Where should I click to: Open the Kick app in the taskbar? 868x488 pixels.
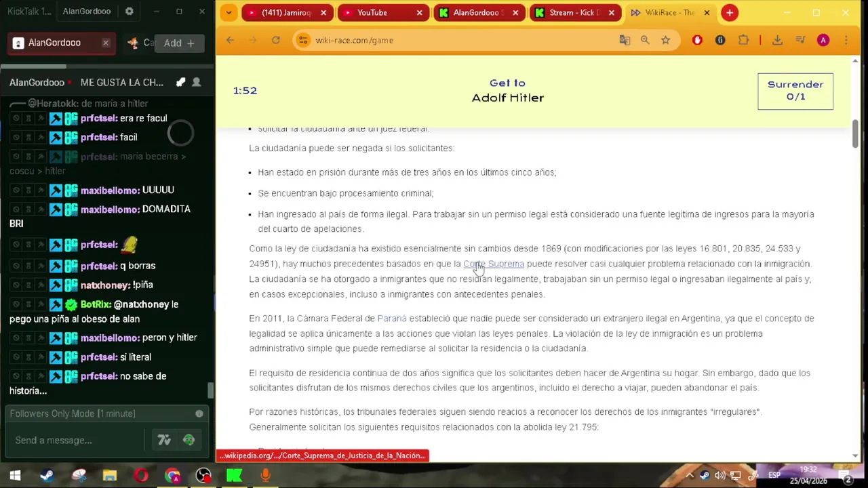[234, 476]
